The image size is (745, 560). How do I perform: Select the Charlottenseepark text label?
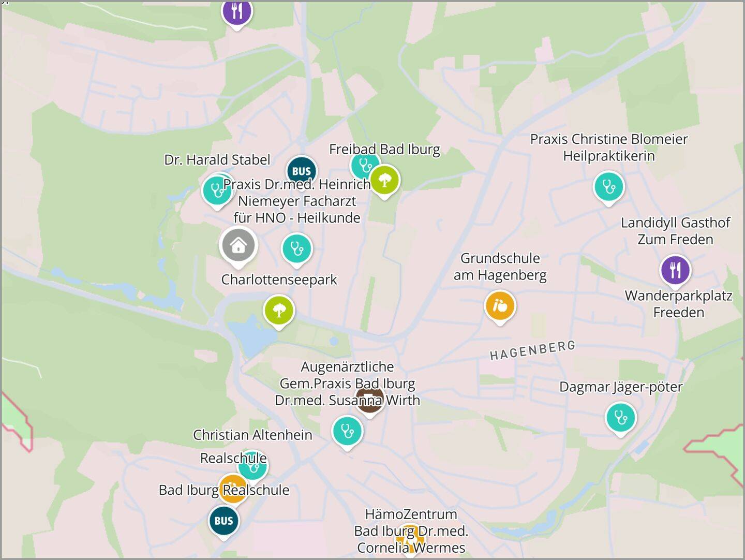tap(279, 279)
